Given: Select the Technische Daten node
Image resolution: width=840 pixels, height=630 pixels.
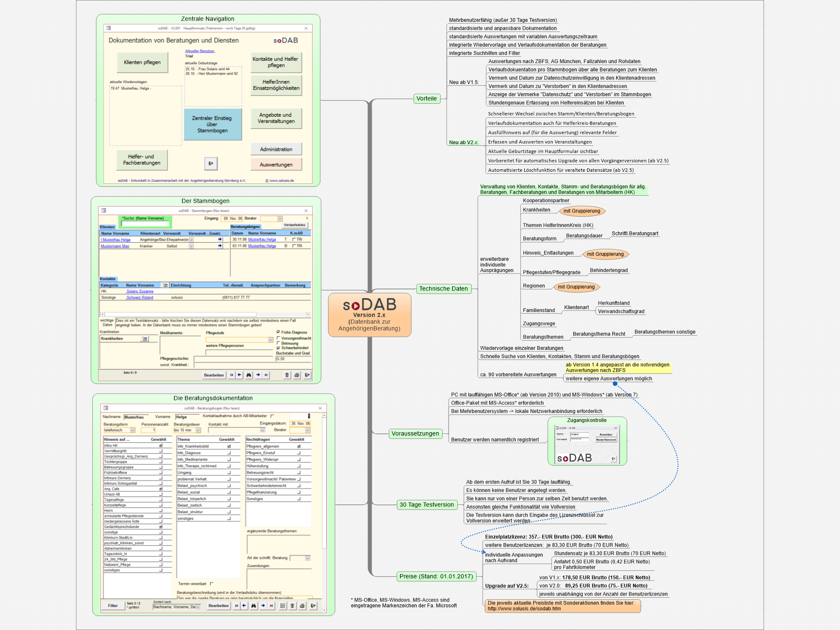Looking at the screenshot, I should pos(443,289).
